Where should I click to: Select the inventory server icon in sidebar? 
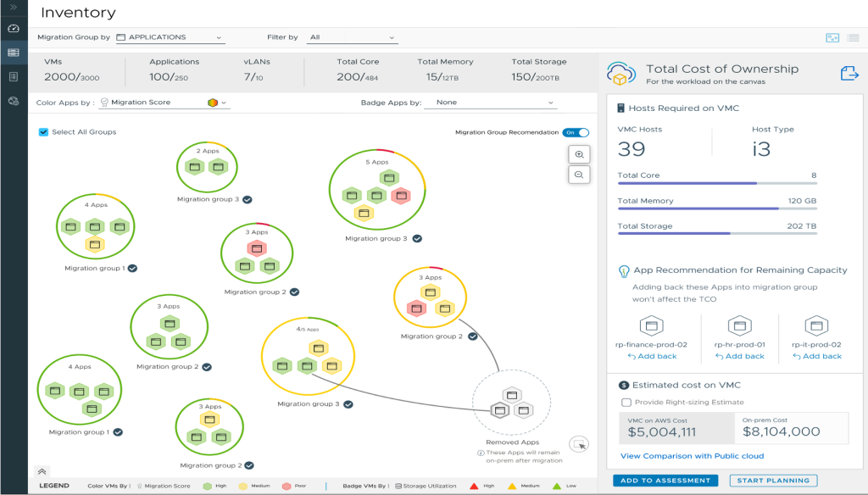(14, 53)
